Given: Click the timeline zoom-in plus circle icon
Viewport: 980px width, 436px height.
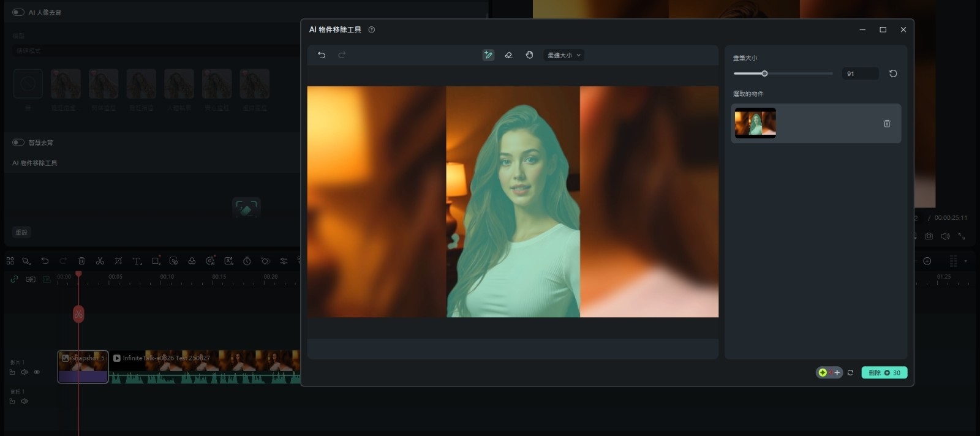Looking at the screenshot, I should pyautogui.click(x=927, y=261).
